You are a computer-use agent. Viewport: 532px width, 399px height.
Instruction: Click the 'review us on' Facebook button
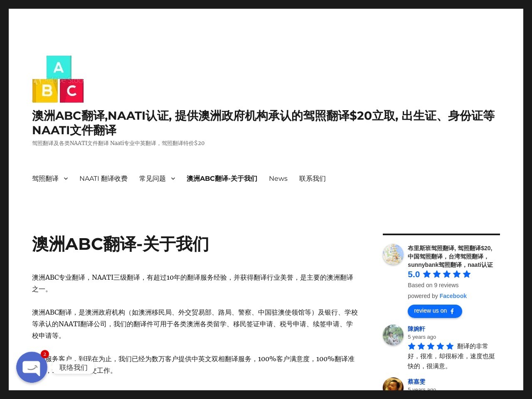tap(435, 311)
